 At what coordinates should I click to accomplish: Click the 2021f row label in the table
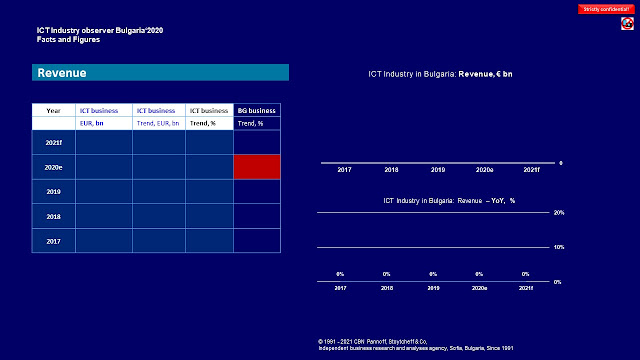(53, 142)
